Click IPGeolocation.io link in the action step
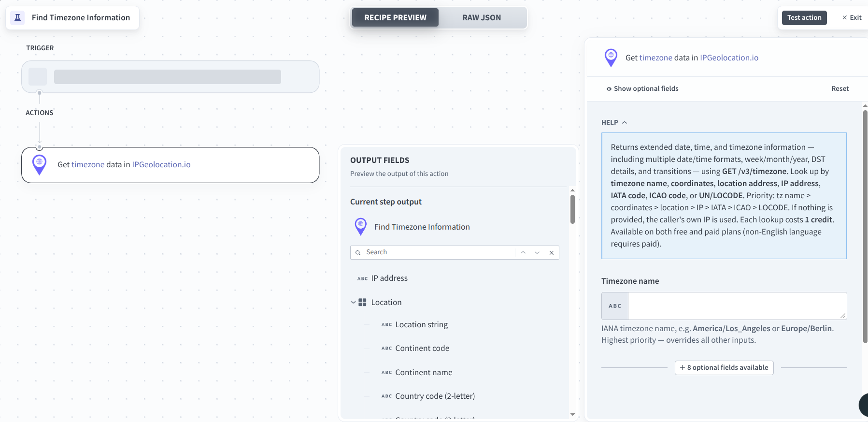 pos(161,164)
